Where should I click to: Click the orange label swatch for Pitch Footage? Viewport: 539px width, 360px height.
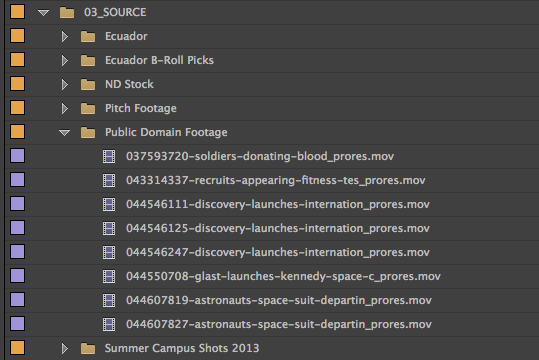[18, 108]
